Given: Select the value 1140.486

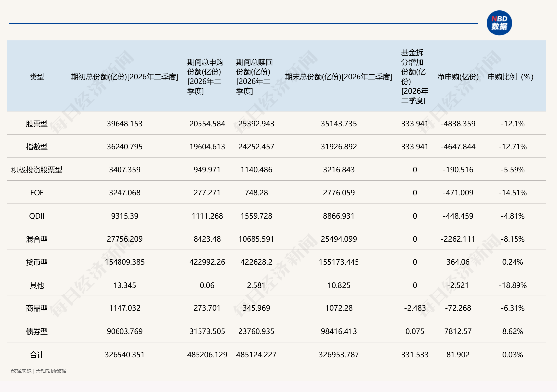Looking at the screenshot, I should click(256, 170).
